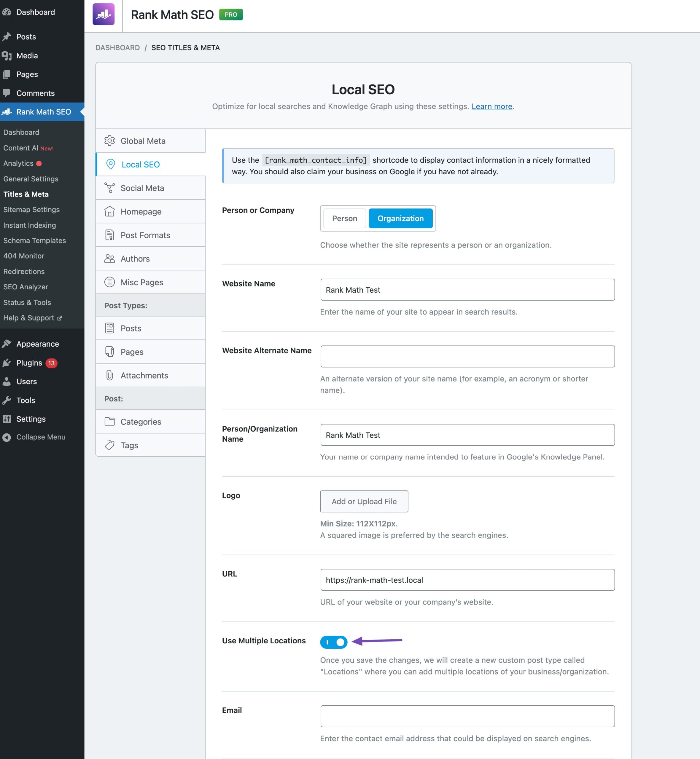Click the Post Formats document icon
The width and height of the screenshot is (700, 759).
pos(109,235)
